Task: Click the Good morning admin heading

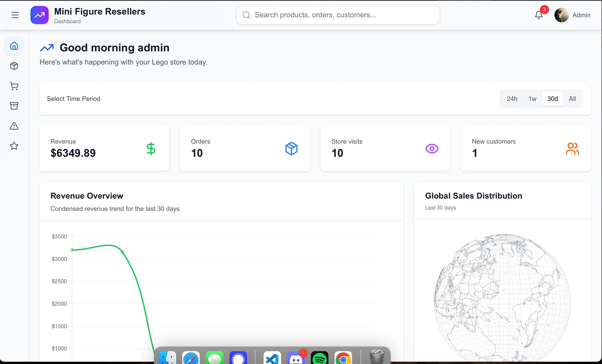Action: coord(115,48)
